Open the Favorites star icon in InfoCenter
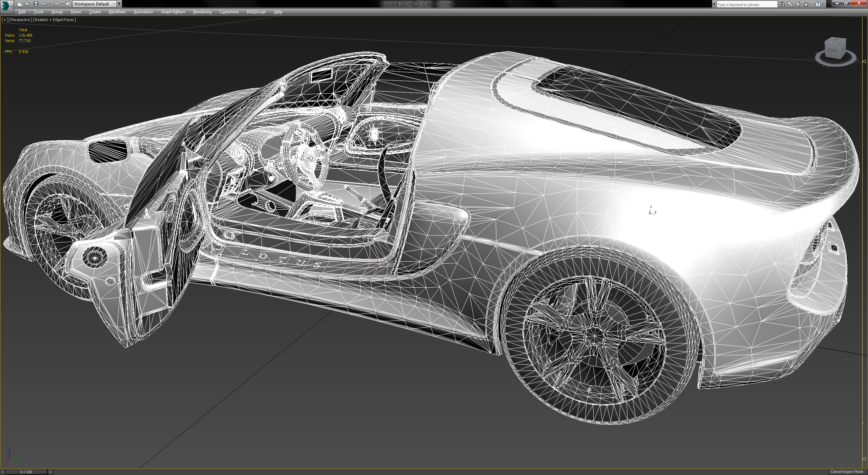This screenshot has width=868, height=475. (806, 4)
